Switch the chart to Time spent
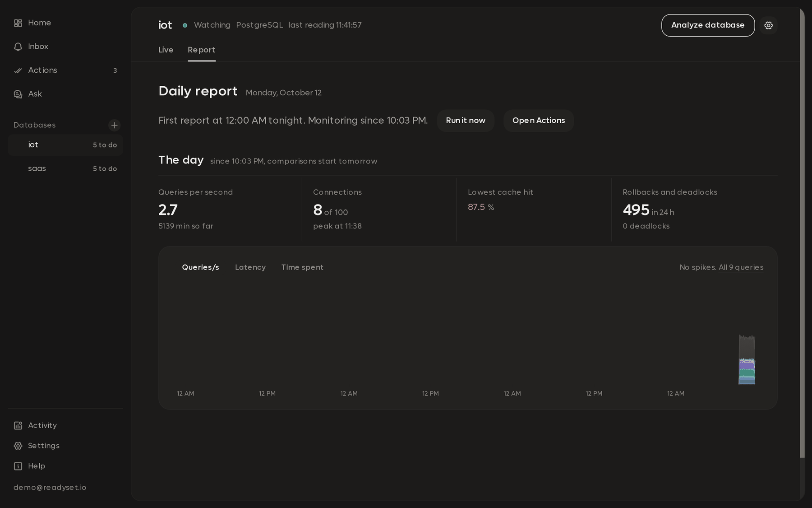Screen dimensions: 812x508 302,267
